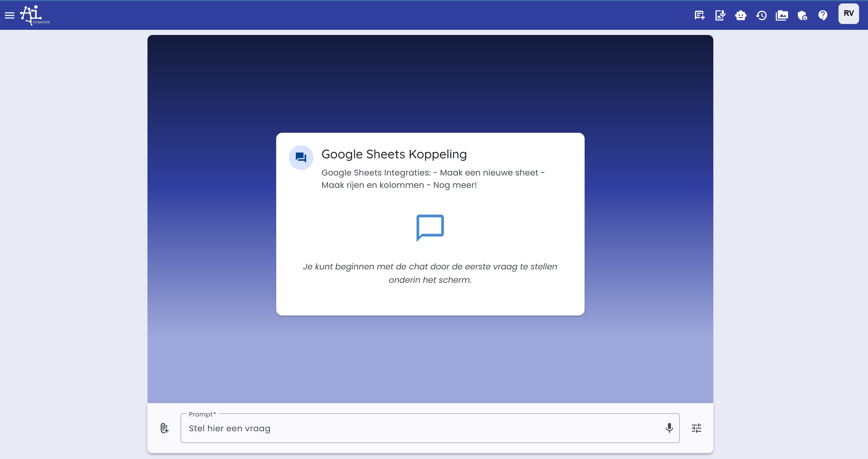Image resolution: width=868 pixels, height=459 pixels.
Task: Open the hamburger navigation menu
Action: pos(10,15)
